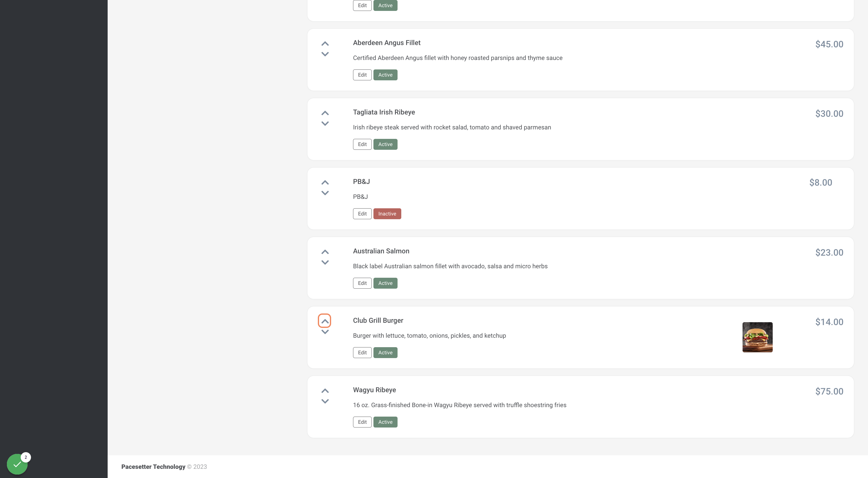The image size is (868, 478).
Task: Edit the Australian Salmon item
Action: pyautogui.click(x=362, y=283)
